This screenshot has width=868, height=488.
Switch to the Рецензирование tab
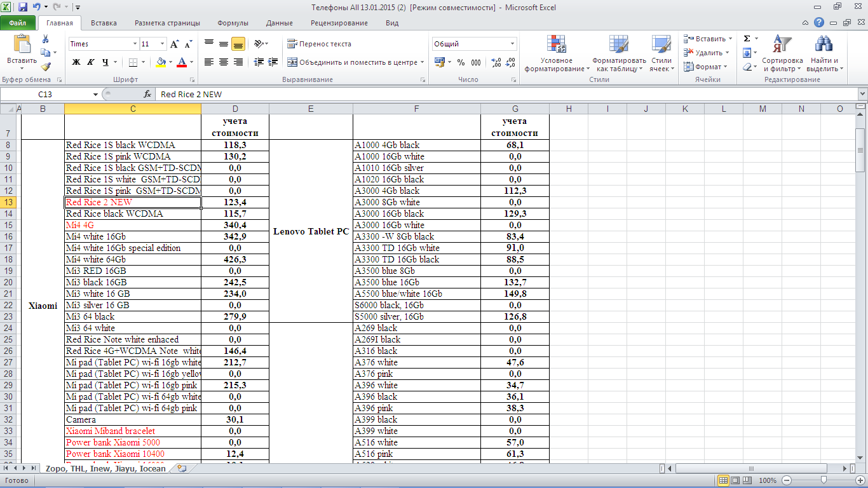(x=339, y=23)
